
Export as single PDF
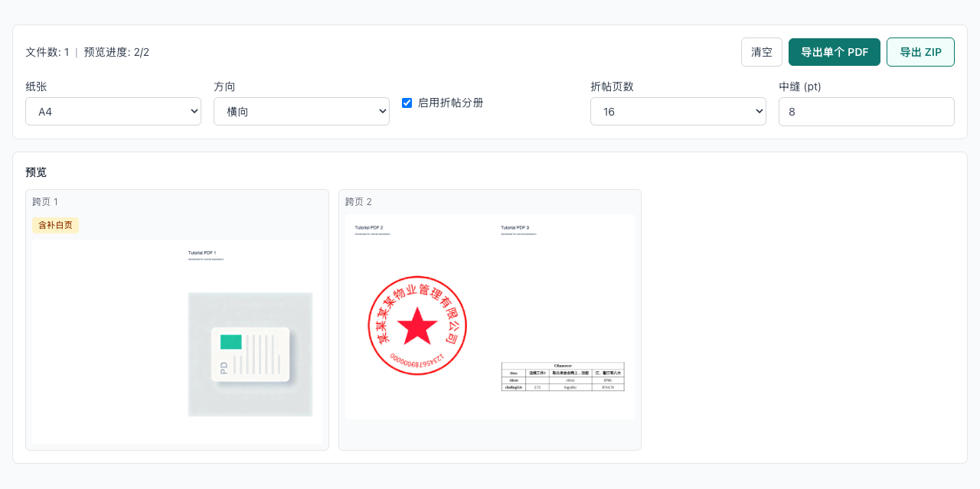pyautogui.click(x=834, y=52)
